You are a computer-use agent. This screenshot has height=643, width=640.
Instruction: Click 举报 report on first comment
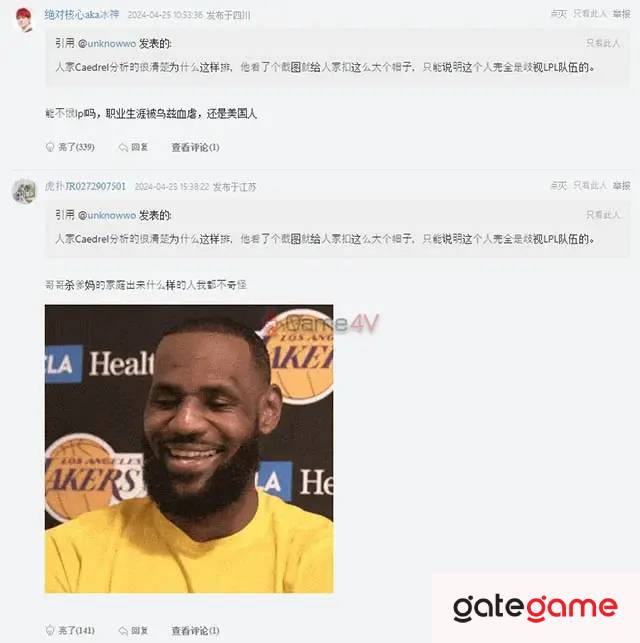(x=622, y=14)
